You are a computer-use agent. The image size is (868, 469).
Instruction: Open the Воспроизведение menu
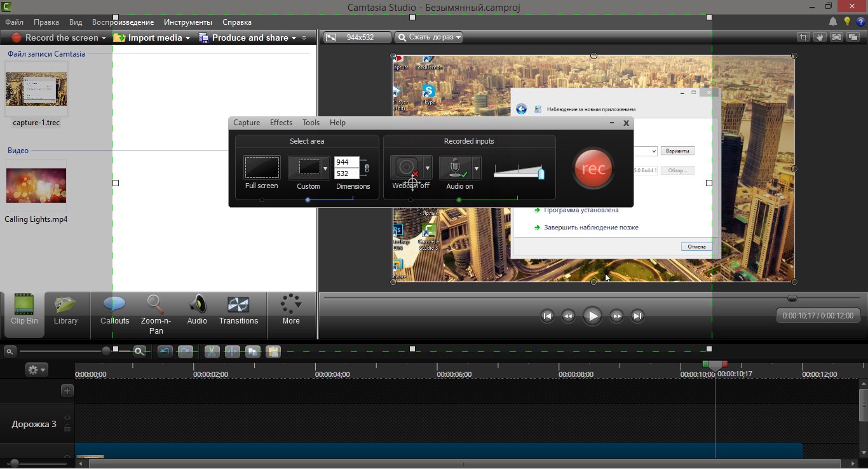(123, 22)
